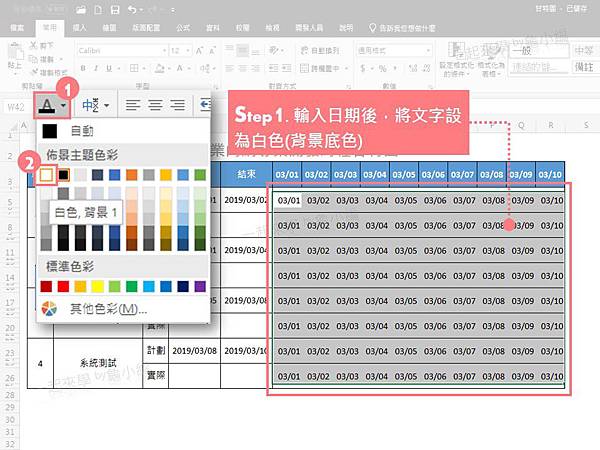
Task: Click the Decrease Font Size icon
Action: (x=212, y=51)
